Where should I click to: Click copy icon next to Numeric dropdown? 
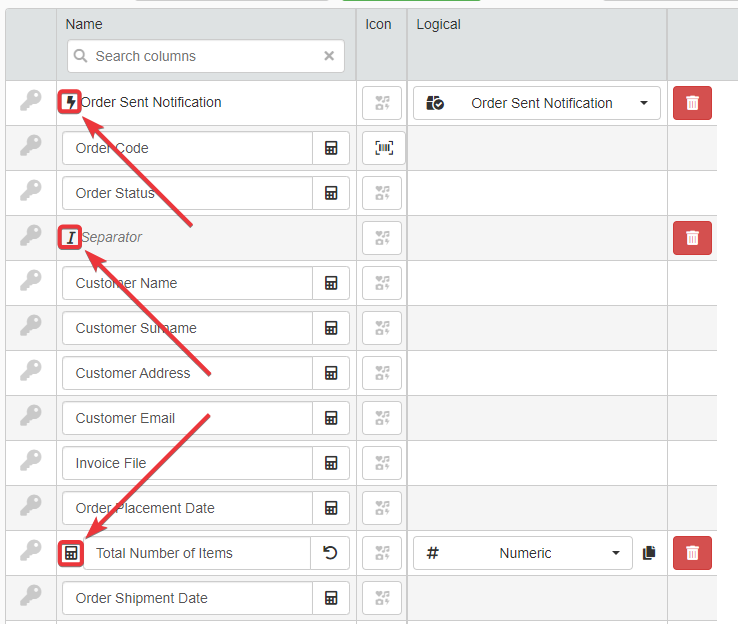coord(649,553)
